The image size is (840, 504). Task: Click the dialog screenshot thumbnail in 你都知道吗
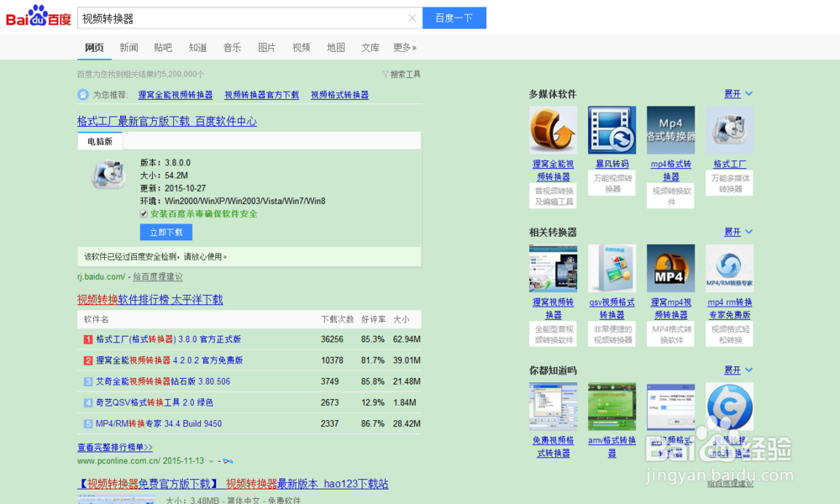670,407
